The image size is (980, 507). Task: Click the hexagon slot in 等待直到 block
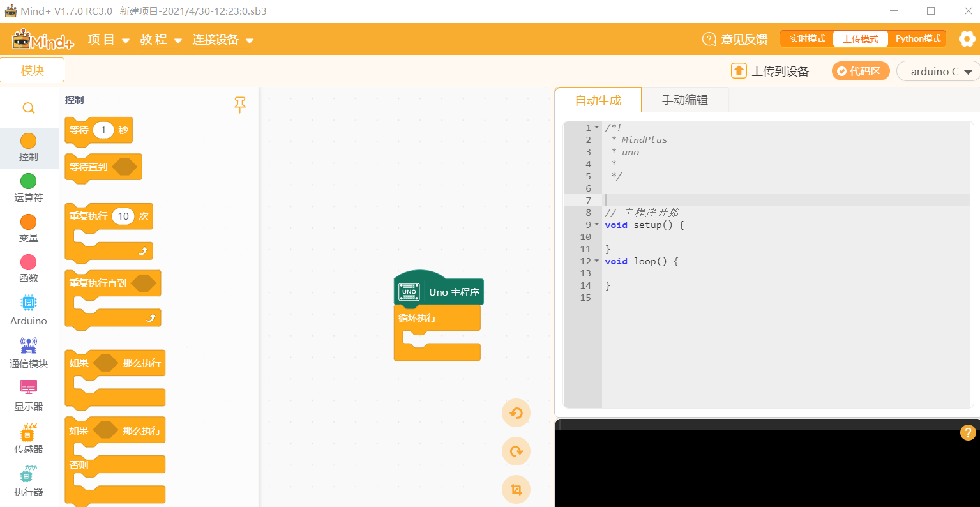(124, 167)
